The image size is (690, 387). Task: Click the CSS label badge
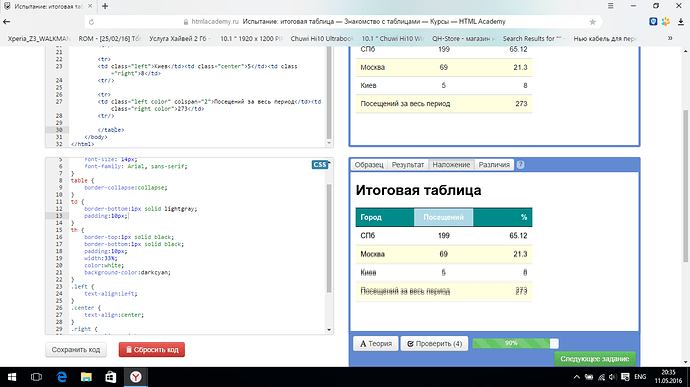coord(319,165)
